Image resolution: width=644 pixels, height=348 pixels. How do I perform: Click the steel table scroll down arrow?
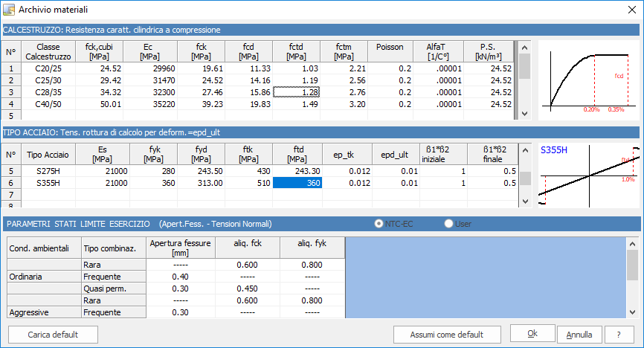(x=525, y=202)
